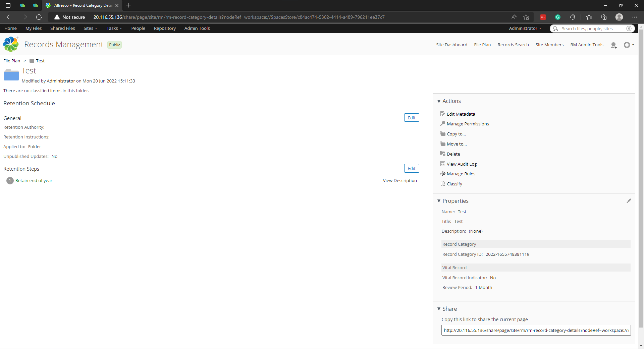Click the invite user icon

(614, 45)
